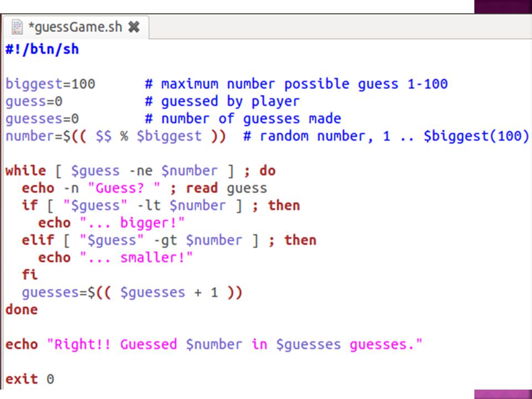Click the 'if' keyword
The image size is (532, 399).
coord(29,206)
